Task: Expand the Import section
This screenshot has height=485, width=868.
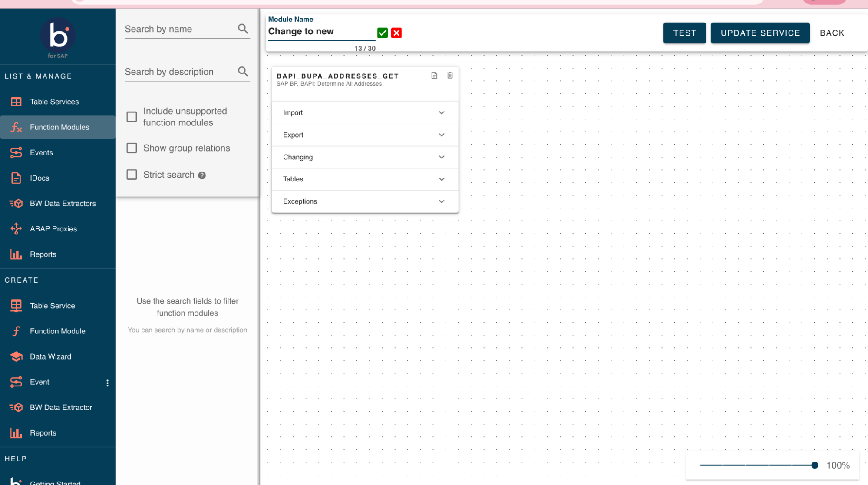Action: tap(365, 113)
